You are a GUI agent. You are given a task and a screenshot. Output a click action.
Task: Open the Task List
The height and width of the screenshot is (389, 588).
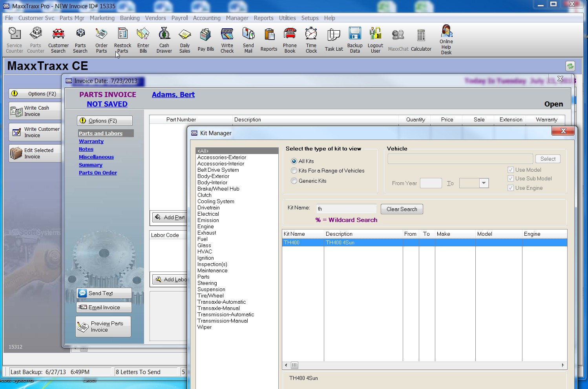[x=334, y=40]
